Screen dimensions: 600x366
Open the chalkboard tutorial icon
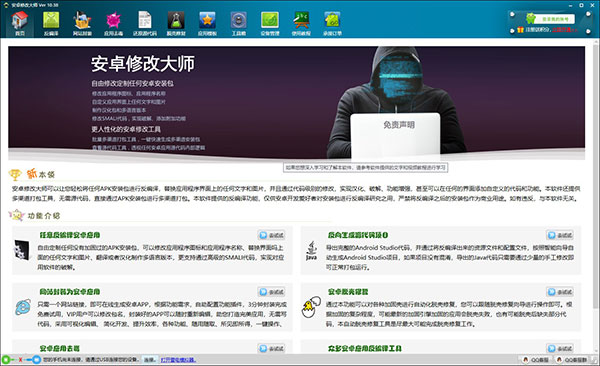tap(301, 23)
